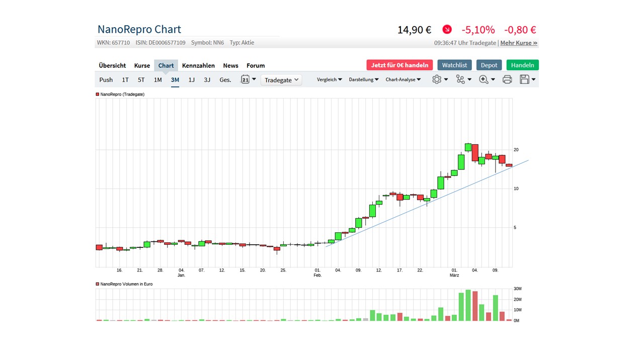Click the 'NanoRepro (Tradegate)' legend label
The height and width of the screenshot is (362, 644).
122,95
